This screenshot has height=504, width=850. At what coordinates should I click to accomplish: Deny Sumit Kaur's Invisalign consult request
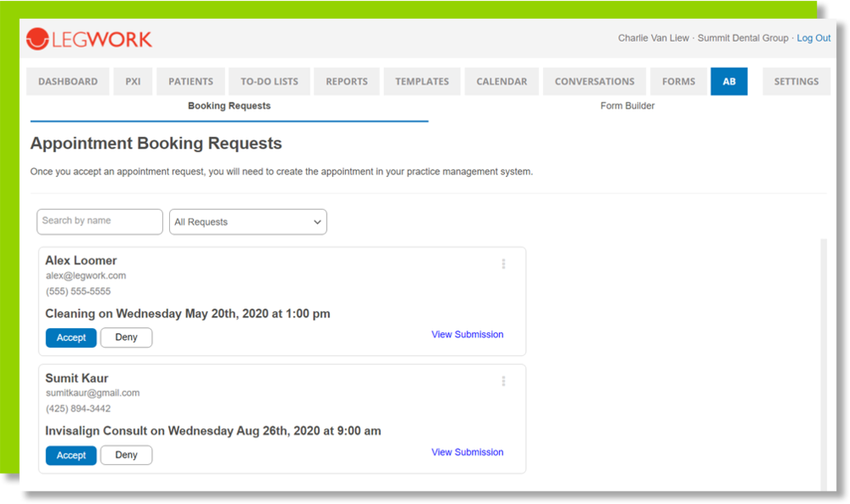pyautogui.click(x=126, y=455)
